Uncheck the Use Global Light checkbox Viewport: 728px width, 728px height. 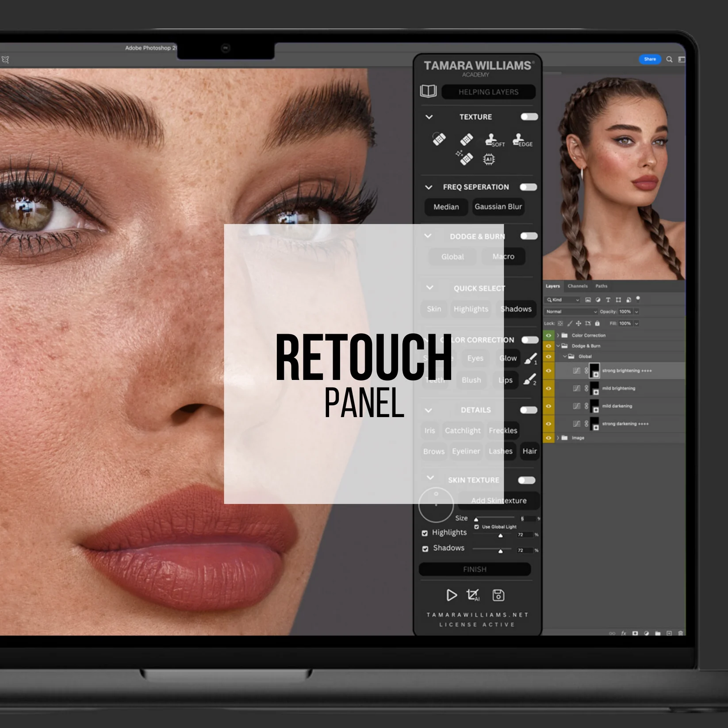pyautogui.click(x=476, y=527)
